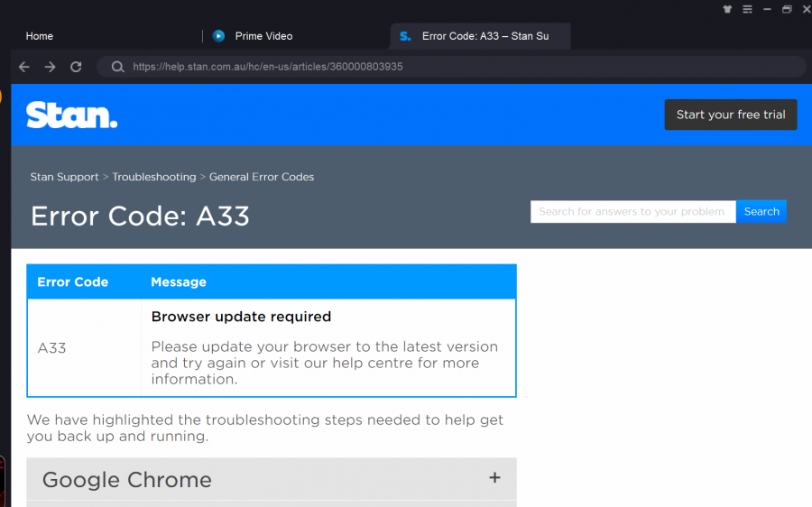The width and height of the screenshot is (812, 507).
Task: Click the Prime Video tab icon
Action: [218, 36]
